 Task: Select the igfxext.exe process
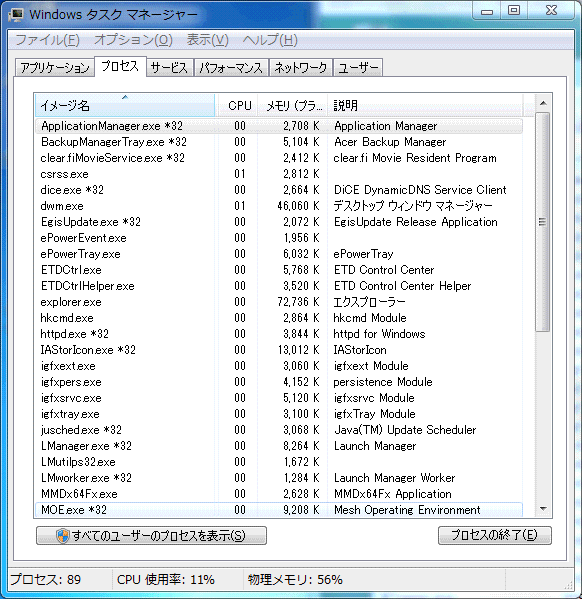279,366
